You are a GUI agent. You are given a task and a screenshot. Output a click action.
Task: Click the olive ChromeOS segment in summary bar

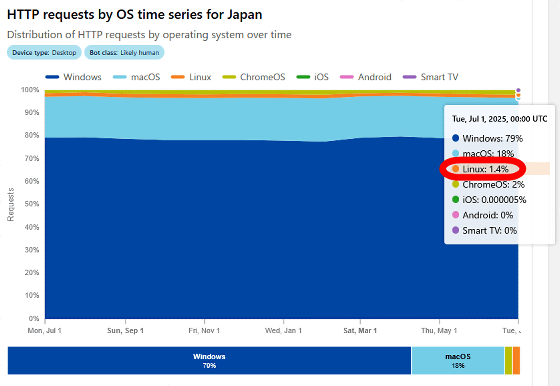click(508, 361)
